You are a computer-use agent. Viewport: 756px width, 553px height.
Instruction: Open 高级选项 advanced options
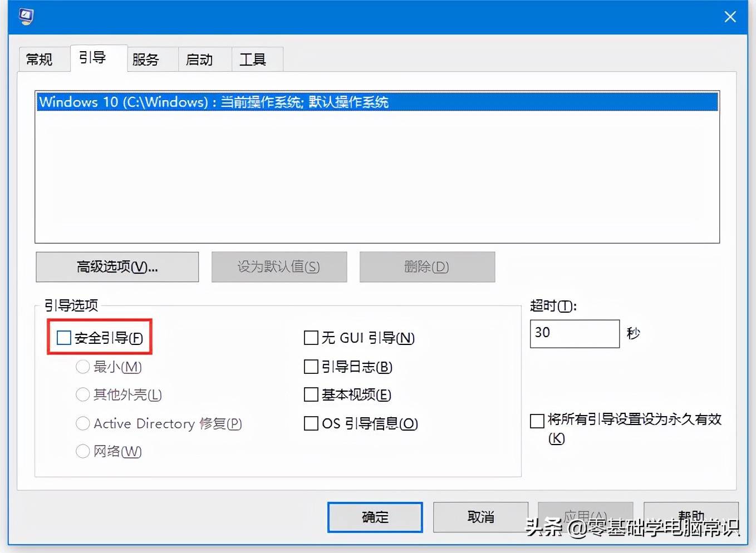click(x=117, y=267)
